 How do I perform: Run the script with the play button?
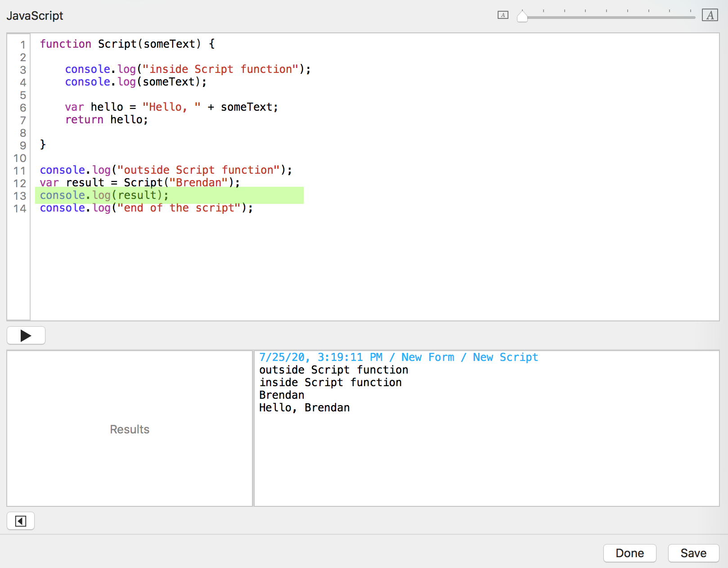[26, 336]
